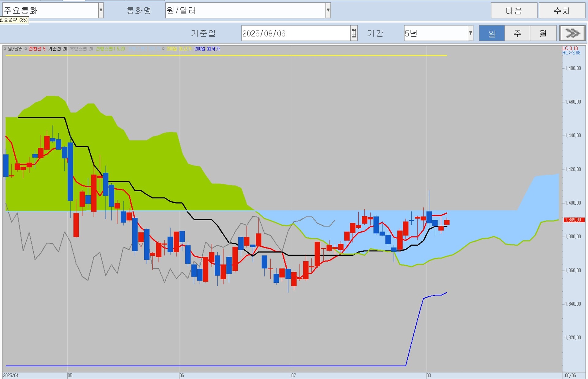
Task: Click the 기준선 20 legend label
Action: tap(58, 49)
